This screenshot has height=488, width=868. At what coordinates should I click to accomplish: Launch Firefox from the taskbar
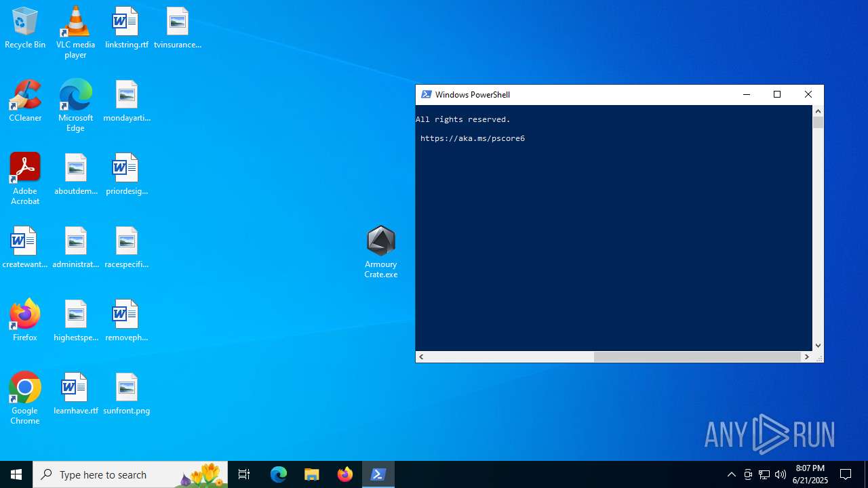(x=345, y=474)
